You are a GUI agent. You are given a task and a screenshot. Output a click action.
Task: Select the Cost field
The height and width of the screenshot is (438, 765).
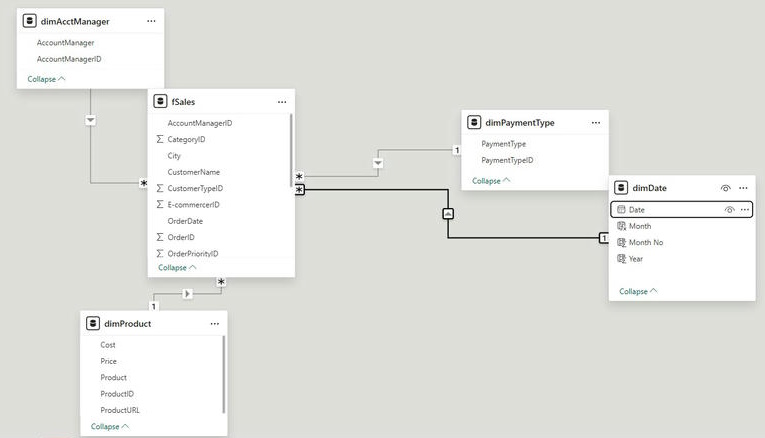pos(108,345)
